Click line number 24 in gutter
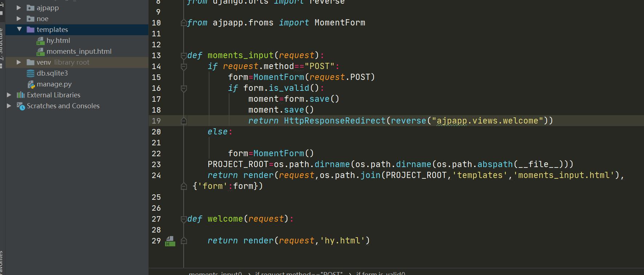This screenshot has height=275, width=644. tap(156, 175)
